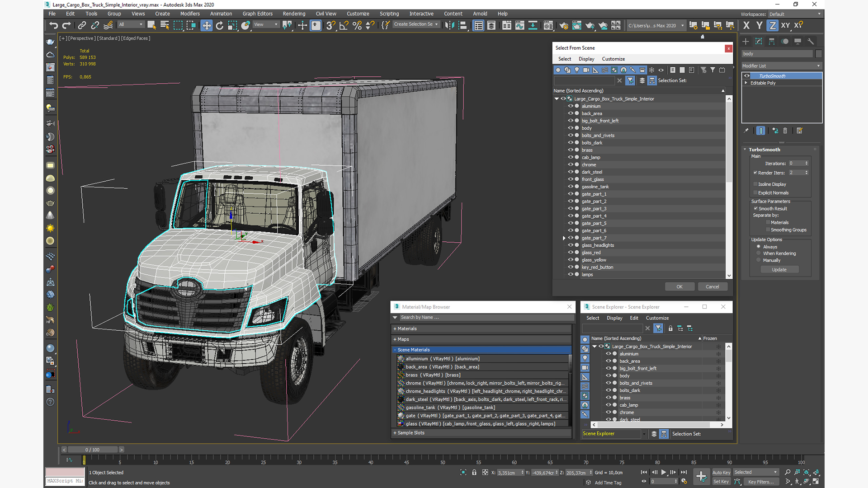The height and width of the screenshot is (488, 868).
Task: Click Configure Modifier Sets icon
Action: coord(799,131)
